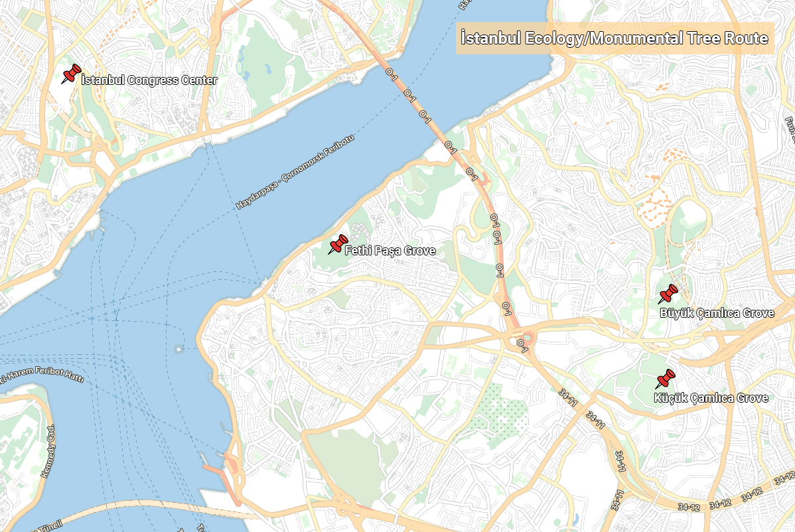Screen dimensions: 795x532
Task: Click the red pin at İstanbul Congress Center
Action: point(72,74)
